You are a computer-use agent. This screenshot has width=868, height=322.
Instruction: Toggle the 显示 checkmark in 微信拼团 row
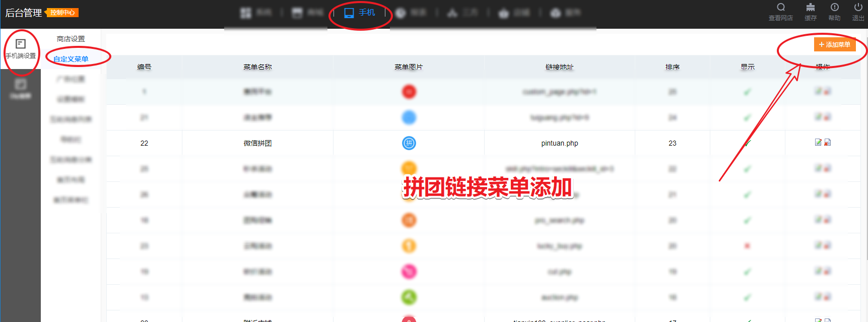click(x=748, y=143)
